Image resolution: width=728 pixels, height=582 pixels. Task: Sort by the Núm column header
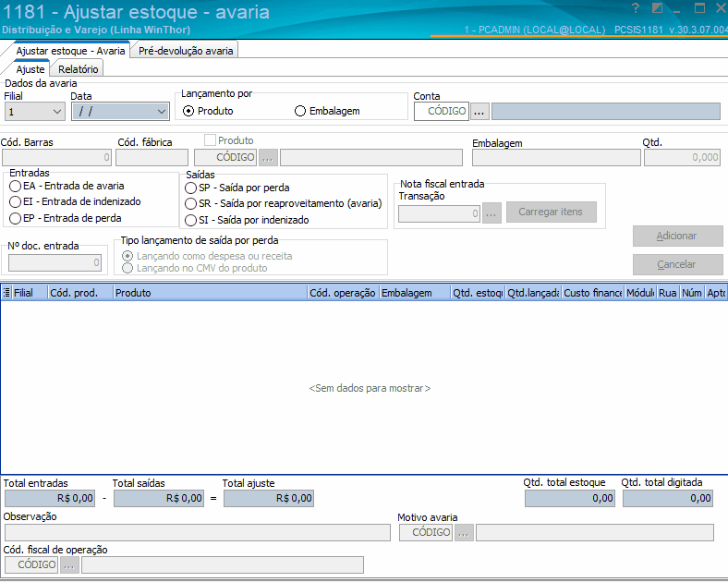692,293
